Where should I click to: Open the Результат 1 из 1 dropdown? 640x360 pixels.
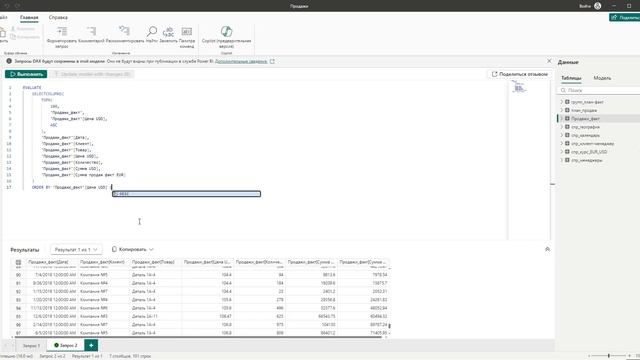[x=76, y=249]
